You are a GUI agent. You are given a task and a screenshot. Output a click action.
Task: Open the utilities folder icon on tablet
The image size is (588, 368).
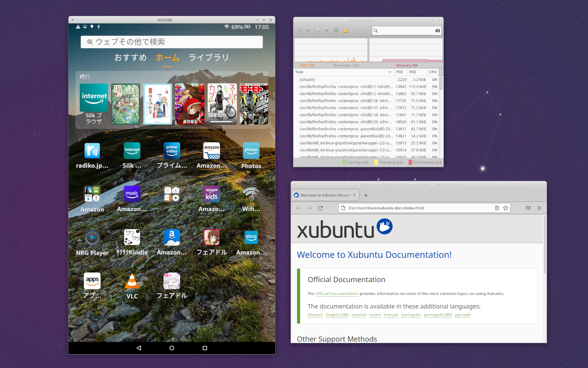point(172,194)
